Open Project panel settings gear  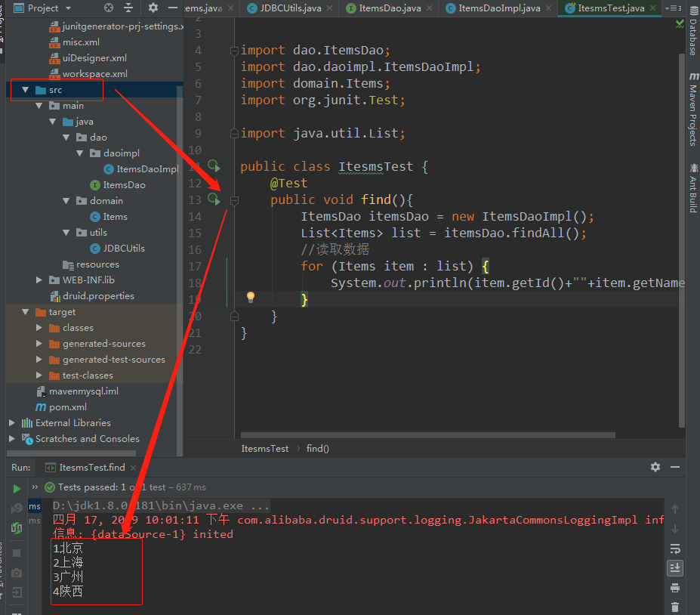click(x=153, y=8)
